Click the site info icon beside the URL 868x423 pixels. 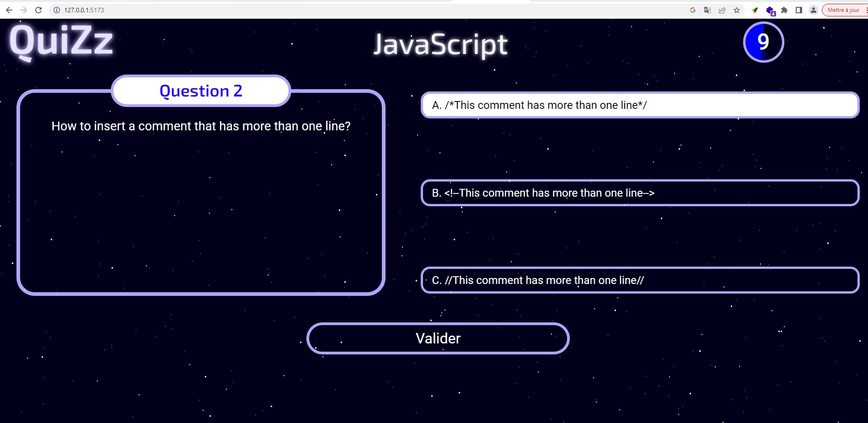[56, 9]
